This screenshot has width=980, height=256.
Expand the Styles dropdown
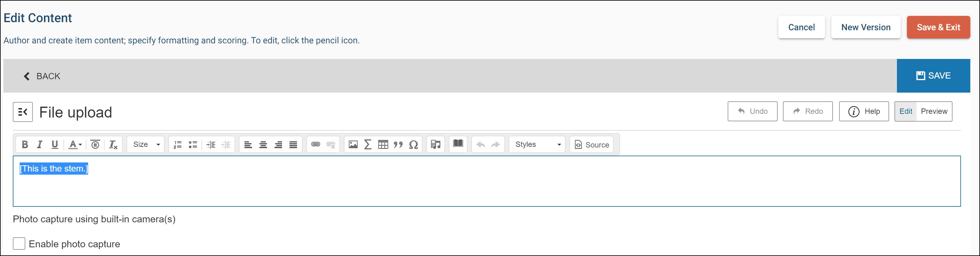[537, 144]
